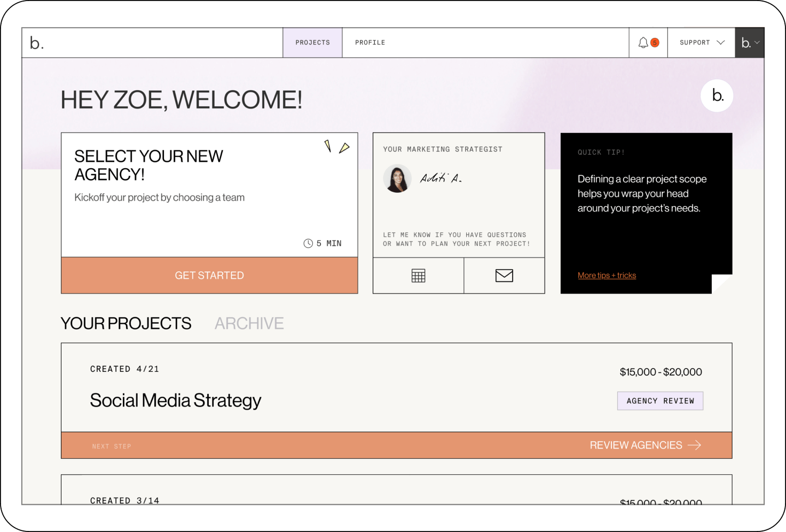Screen dimensions: 786x532
Task: Expand the Support dropdown
Action: click(702, 43)
